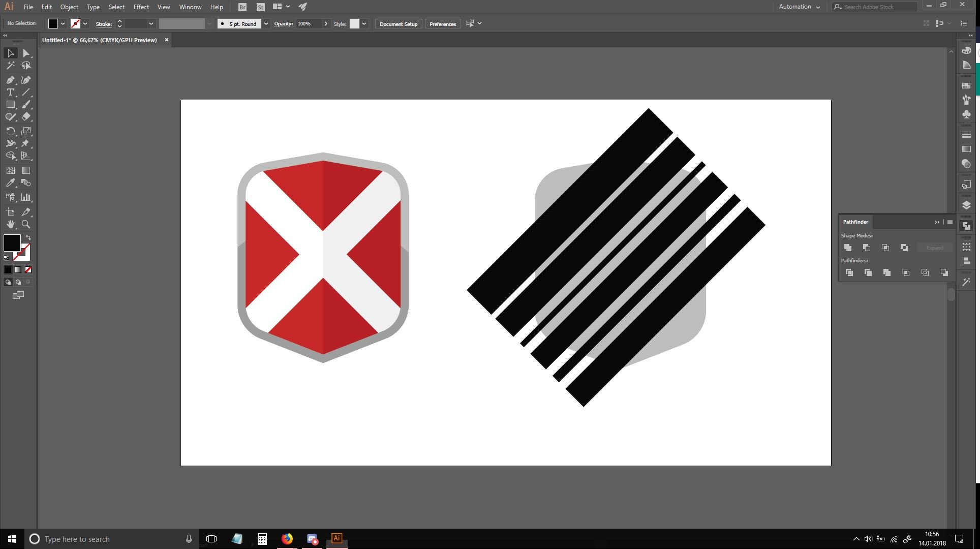This screenshot has height=549, width=980.
Task: Expand the brush definition dropdown
Action: pyautogui.click(x=266, y=24)
